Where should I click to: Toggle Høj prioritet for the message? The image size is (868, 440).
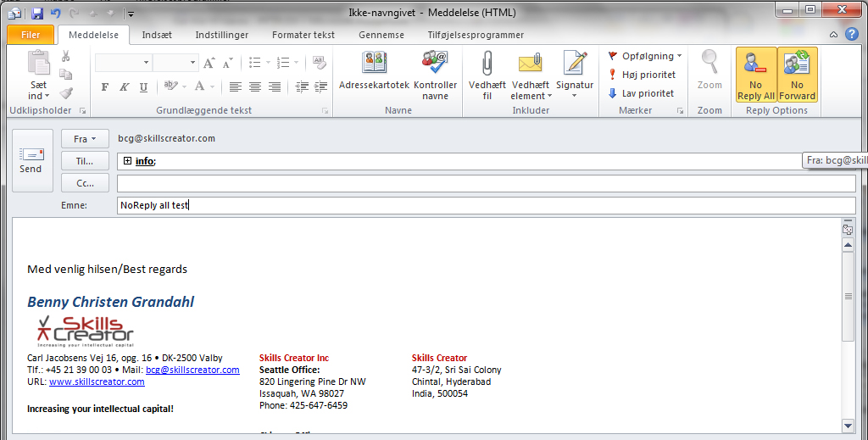(x=642, y=75)
